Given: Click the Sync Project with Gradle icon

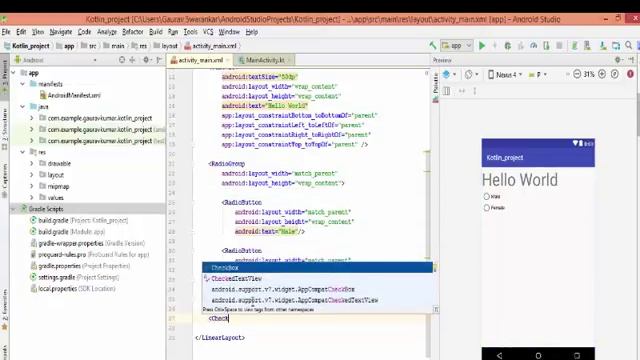Looking at the screenshot, I should coord(574,46).
